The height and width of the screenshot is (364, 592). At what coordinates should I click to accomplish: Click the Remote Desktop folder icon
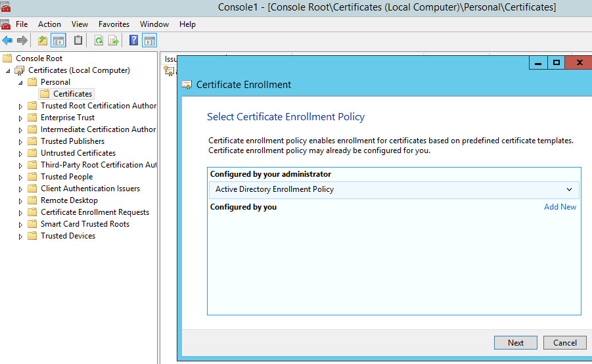[32, 200]
